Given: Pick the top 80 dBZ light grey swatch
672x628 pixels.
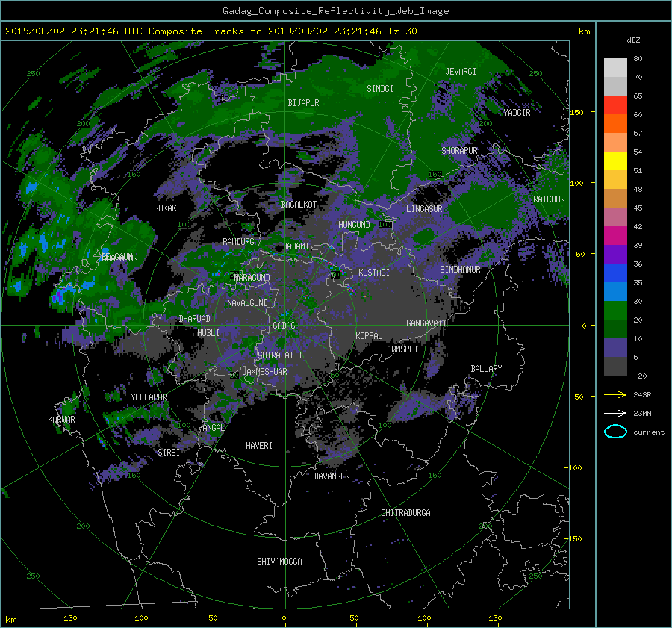Looking at the screenshot, I should click(x=615, y=68).
